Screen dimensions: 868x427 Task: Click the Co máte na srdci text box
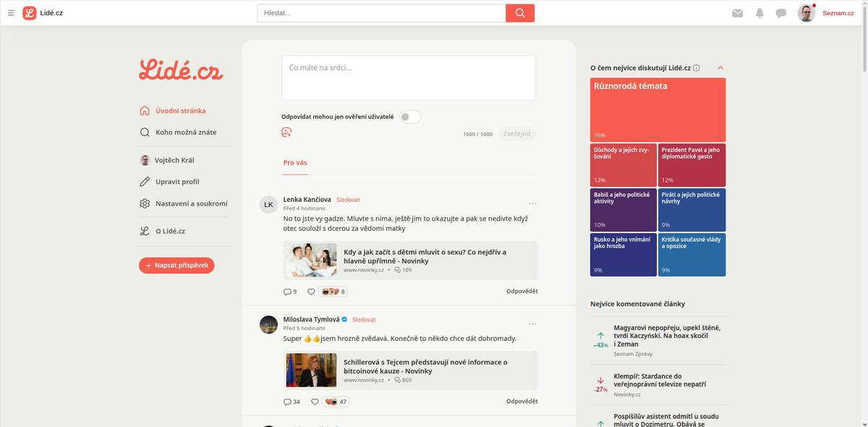coord(408,77)
